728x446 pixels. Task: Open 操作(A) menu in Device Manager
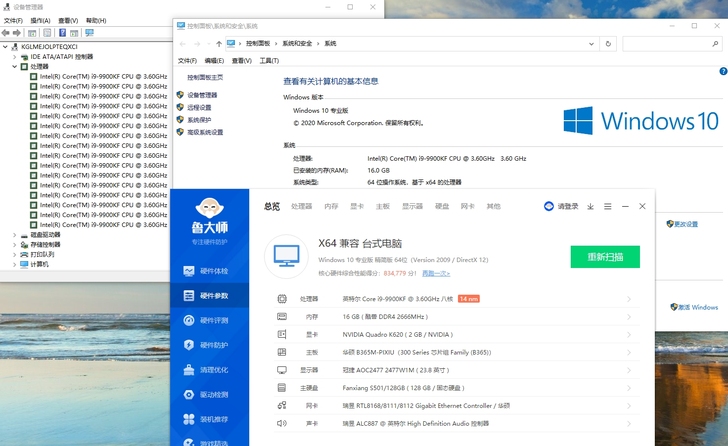[x=40, y=21]
